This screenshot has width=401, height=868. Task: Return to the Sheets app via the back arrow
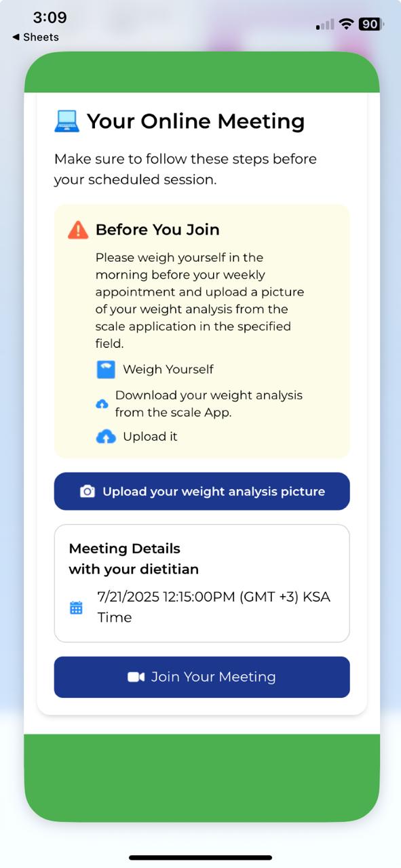35,37
